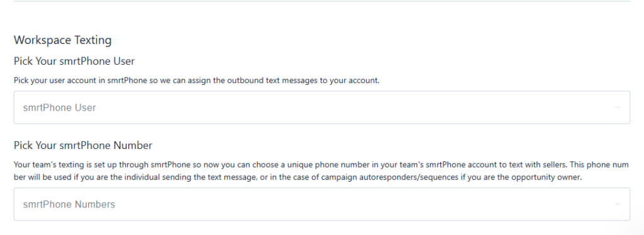Screen dimensions: 644x235
Task: Click the 'Pick Your smrtPhone Number' heading
Action: (x=83, y=146)
